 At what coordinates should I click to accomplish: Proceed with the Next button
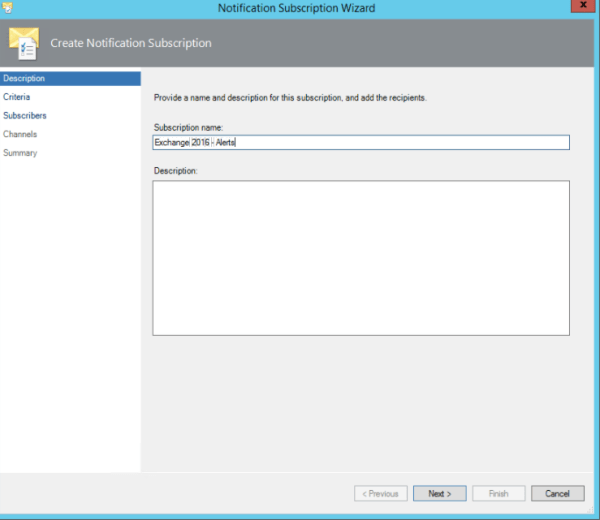(x=440, y=494)
